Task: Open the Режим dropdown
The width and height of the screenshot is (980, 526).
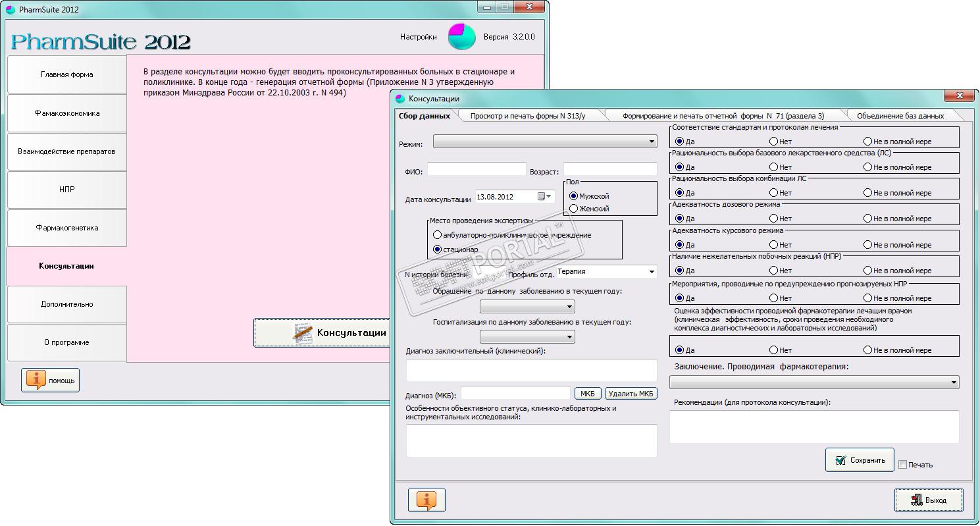Action: [545, 142]
